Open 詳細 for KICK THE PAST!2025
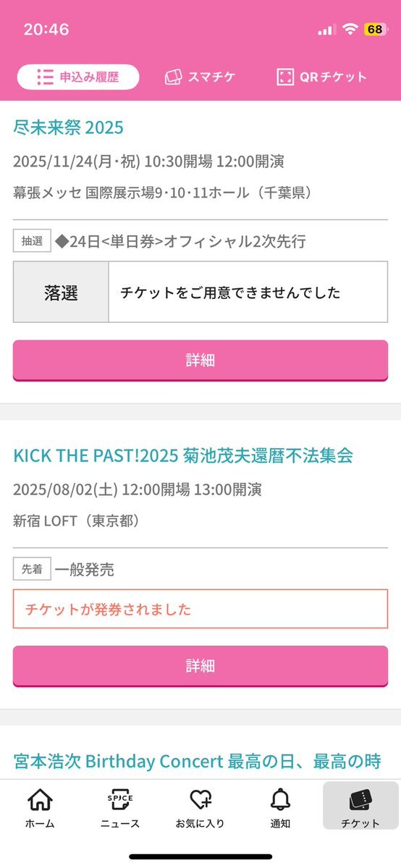Screen dimensions: 401x868 coord(200,666)
